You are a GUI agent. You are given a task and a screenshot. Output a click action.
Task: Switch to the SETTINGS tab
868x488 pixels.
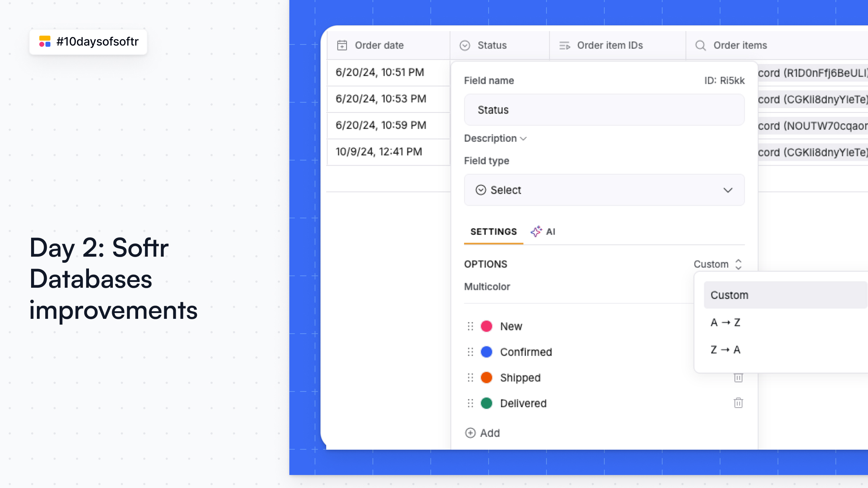tap(494, 232)
